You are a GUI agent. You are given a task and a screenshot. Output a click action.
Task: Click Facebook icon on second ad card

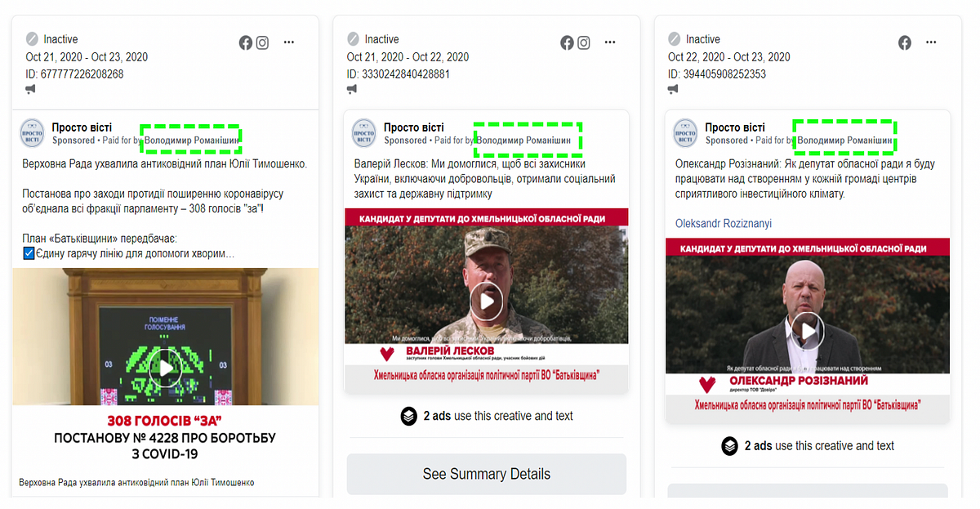click(568, 43)
